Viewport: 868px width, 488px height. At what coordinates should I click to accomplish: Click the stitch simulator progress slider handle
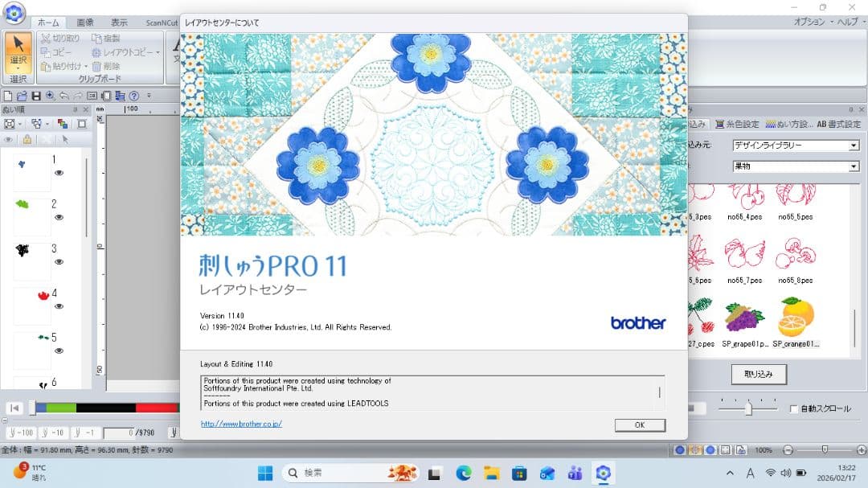pos(33,408)
